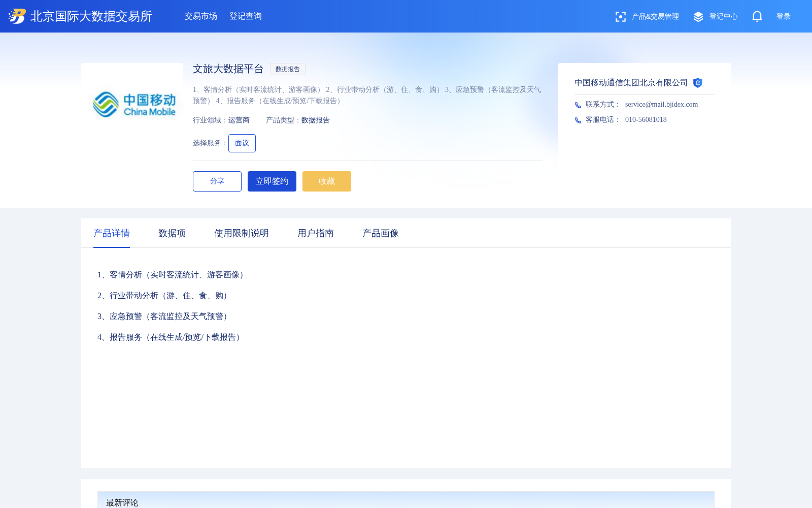Click the line 4、报告服务 in product details
The width and height of the screenshot is (812, 508).
[x=171, y=337]
